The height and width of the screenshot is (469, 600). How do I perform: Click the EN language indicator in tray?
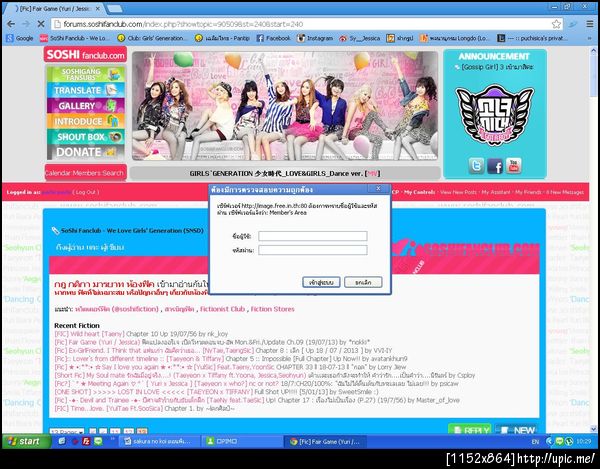535,441
